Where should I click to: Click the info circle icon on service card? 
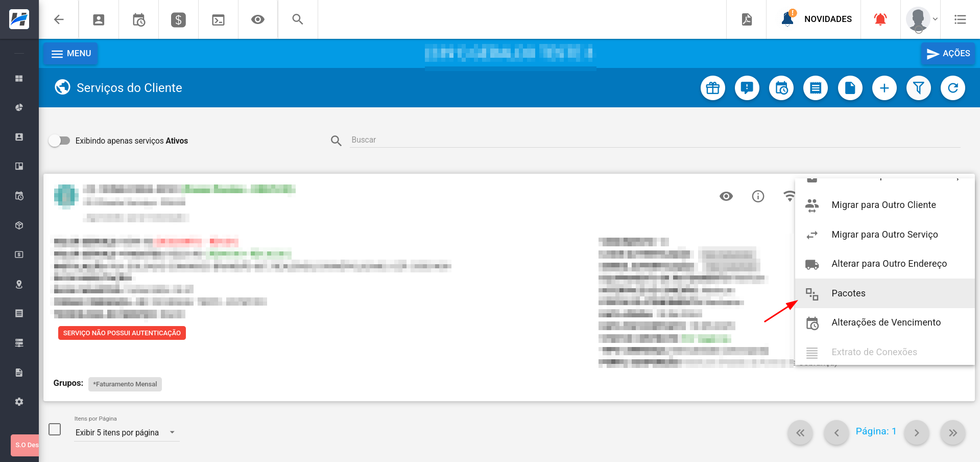[758, 196]
